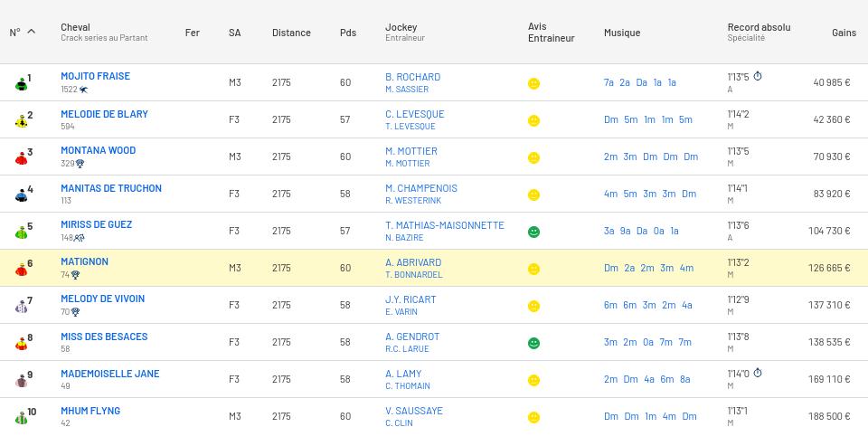Sort by N° using the arrow
The height and width of the screenshot is (446, 868).
click(32, 32)
